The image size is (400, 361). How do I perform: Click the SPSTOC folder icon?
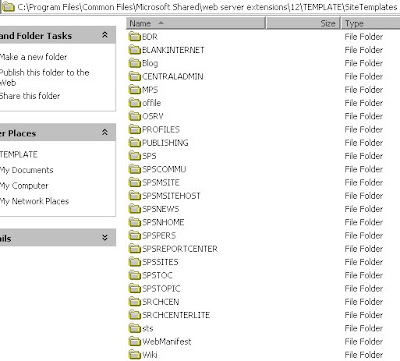tap(135, 275)
